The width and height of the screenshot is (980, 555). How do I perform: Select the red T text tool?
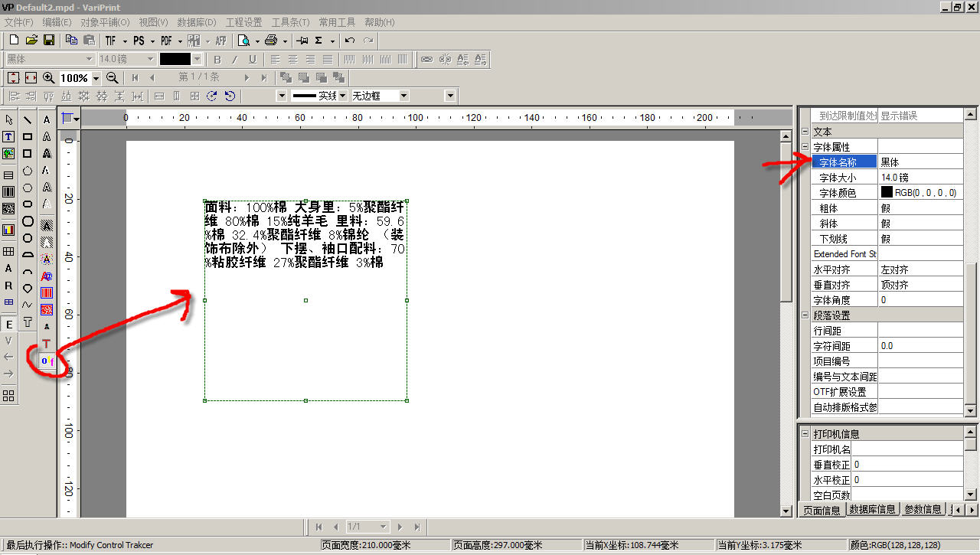(47, 344)
